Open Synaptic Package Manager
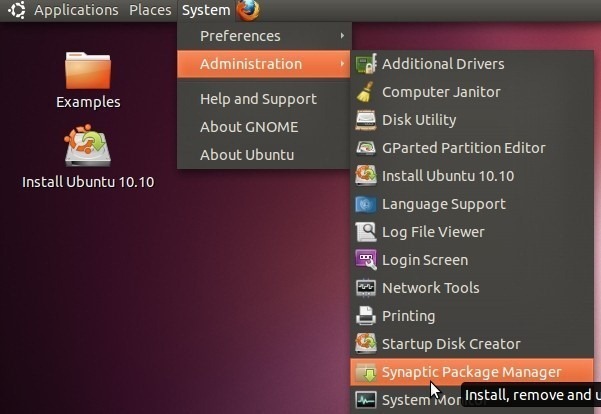601x414 pixels. click(471, 372)
